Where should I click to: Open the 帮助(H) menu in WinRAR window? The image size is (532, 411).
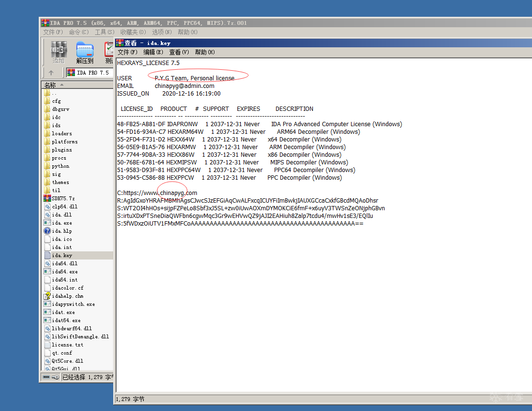coord(187,32)
